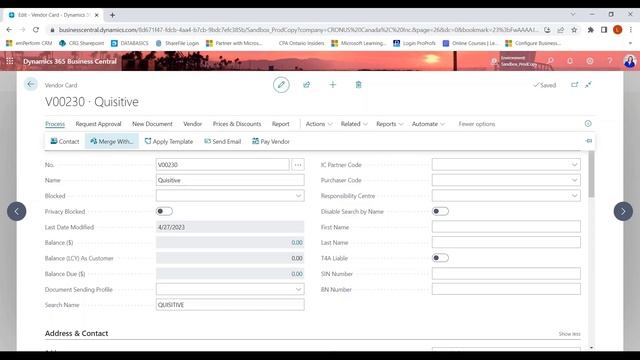The height and width of the screenshot is (360, 640).
Task: Click the Contact action
Action: pyautogui.click(x=64, y=141)
